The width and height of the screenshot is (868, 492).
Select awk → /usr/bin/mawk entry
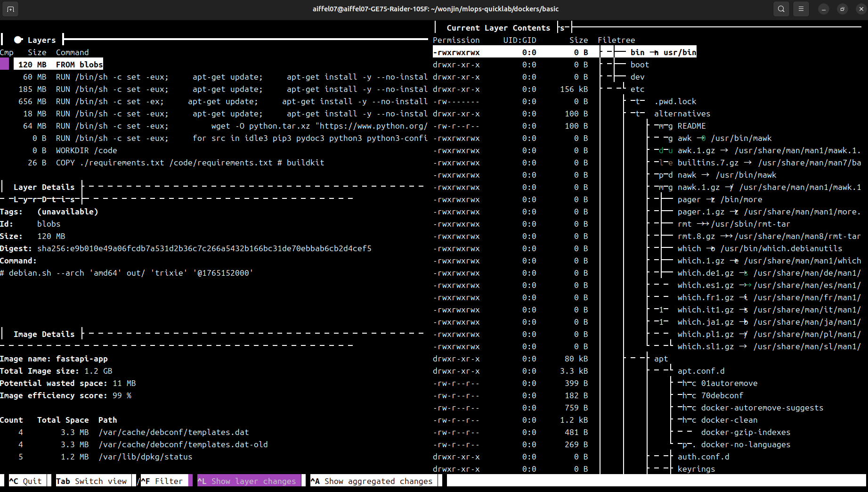(x=724, y=138)
